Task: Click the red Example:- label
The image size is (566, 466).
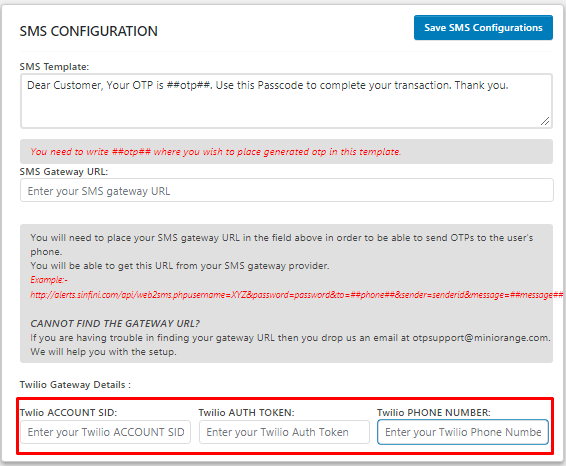Action: (x=49, y=280)
